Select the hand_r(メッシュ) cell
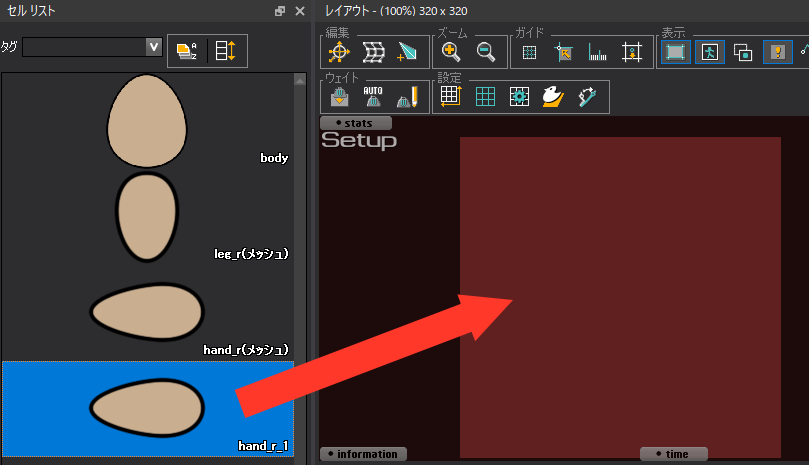Viewport: 809px width, 465px height. tap(148, 313)
